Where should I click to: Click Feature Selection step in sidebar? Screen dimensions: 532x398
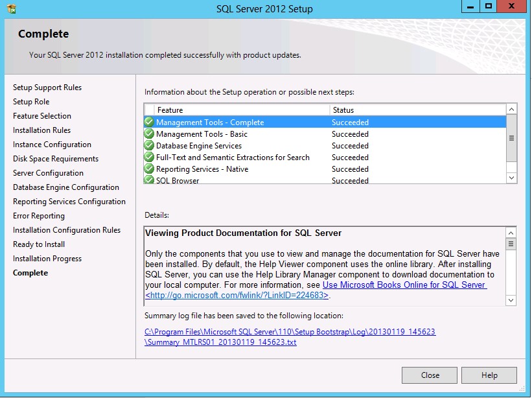[x=42, y=116]
